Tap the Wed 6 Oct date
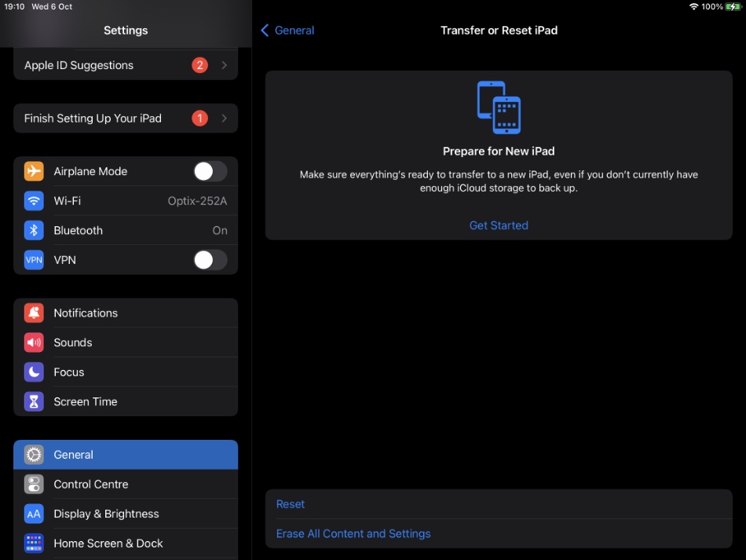The height and width of the screenshot is (560, 746). 52,6
